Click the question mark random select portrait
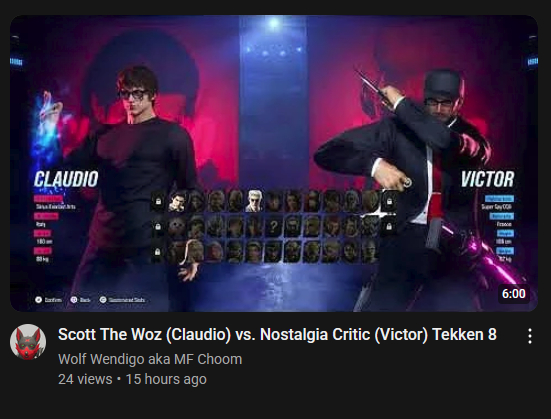 273,226
